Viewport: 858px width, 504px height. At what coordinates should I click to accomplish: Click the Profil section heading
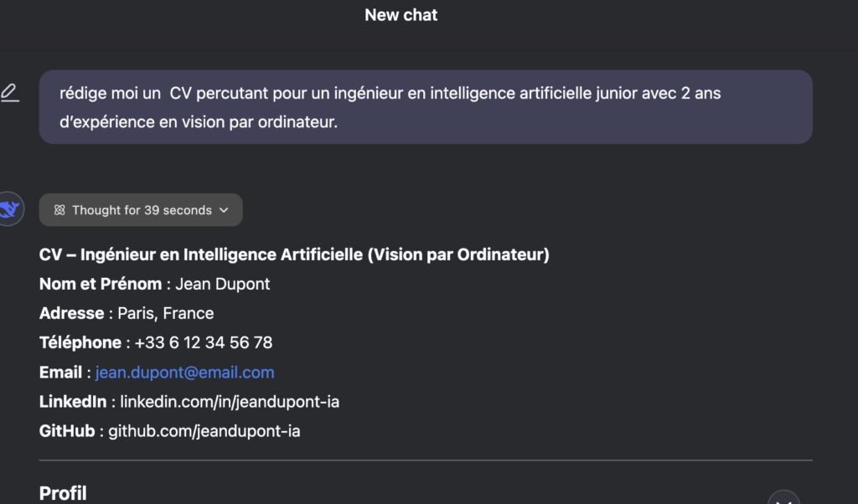click(x=63, y=493)
